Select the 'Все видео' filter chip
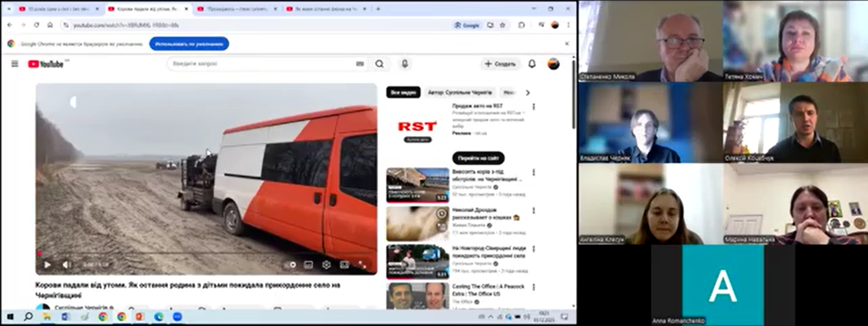Image resolution: width=868 pixels, height=326 pixels. 403,93
